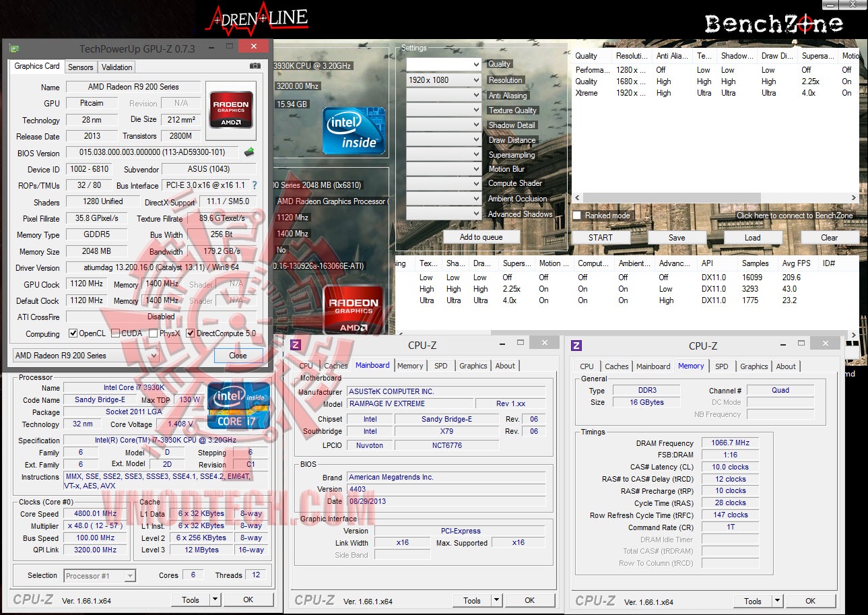Toggle the PhysX checkbox
868x615 pixels.
[154, 333]
